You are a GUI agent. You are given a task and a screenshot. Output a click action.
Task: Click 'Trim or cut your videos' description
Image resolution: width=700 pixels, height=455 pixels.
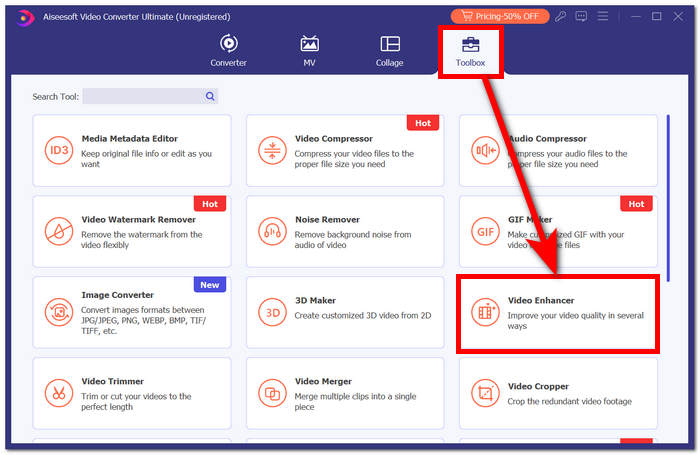click(136, 401)
